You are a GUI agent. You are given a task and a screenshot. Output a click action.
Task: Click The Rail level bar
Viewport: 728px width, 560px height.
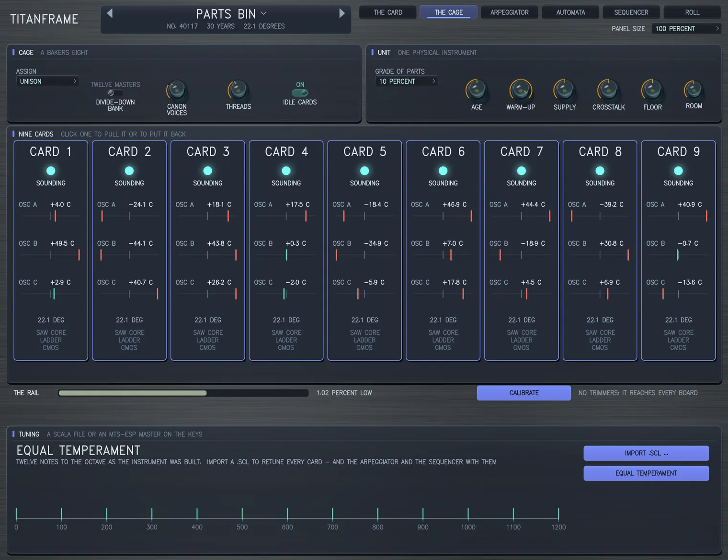(183, 393)
